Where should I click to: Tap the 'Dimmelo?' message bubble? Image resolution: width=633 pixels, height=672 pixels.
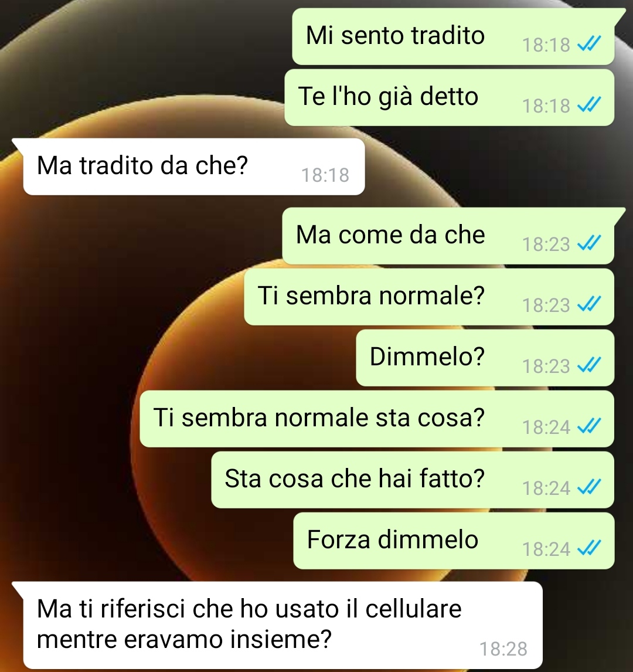pyautogui.click(x=485, y=358)
